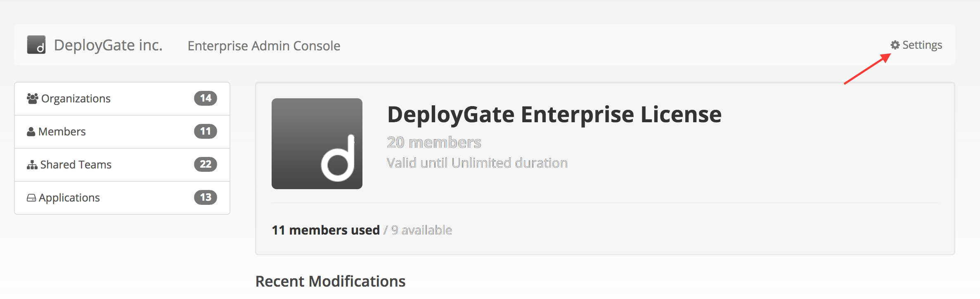The height and width of the screenshot is (299, 980).
Task: Click the DeployGate inc. brand name
Action: (108, 45)
